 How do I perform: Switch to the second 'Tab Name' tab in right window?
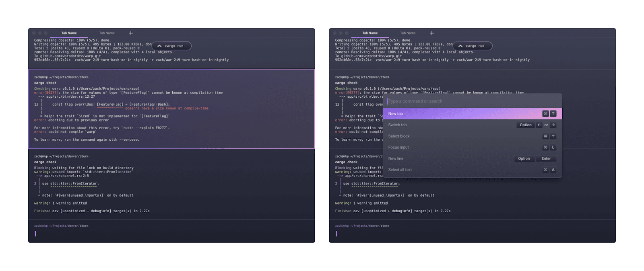pos(408,33)
